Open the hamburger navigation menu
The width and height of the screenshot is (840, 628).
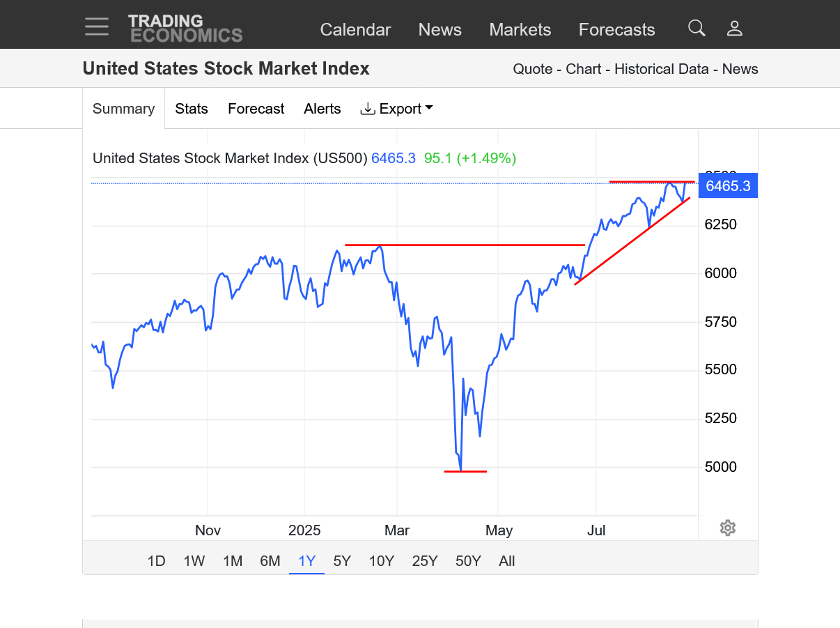(x=97, y=27)
